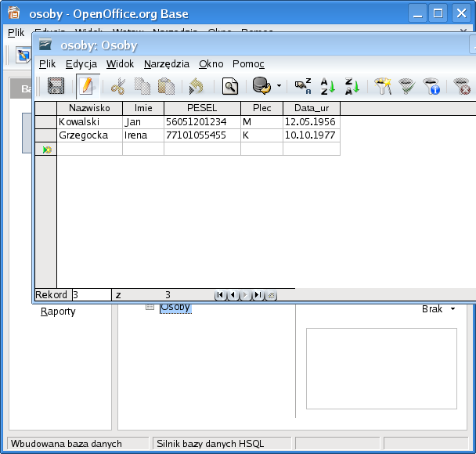Click the new record row marker
This screenshot has width=476, height=454.
click(x=46, y=149)
